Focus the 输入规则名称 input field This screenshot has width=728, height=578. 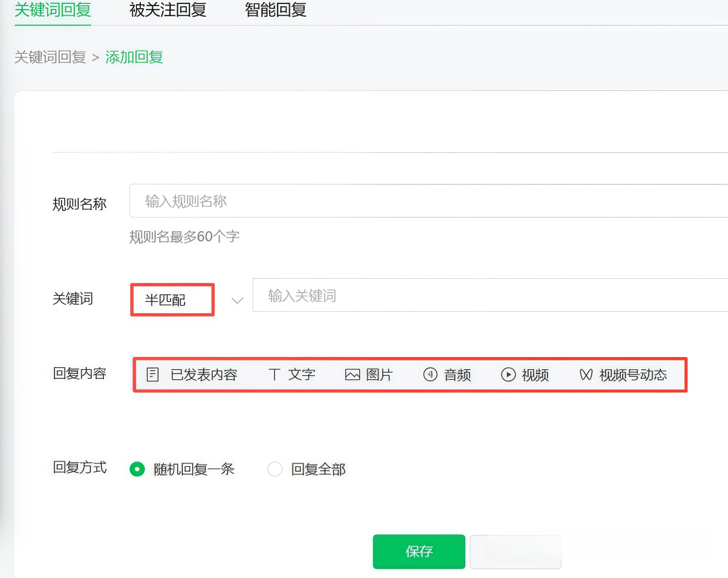tap(429, 201)
